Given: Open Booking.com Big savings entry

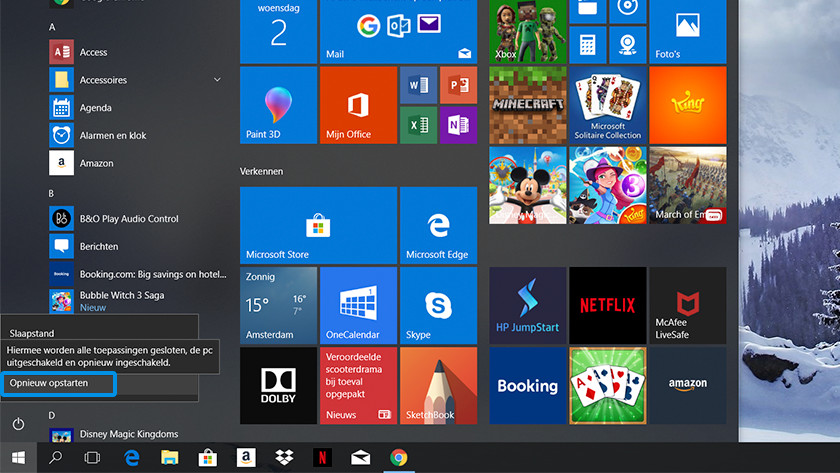Looking at the screenshot, I should [137, 274].
